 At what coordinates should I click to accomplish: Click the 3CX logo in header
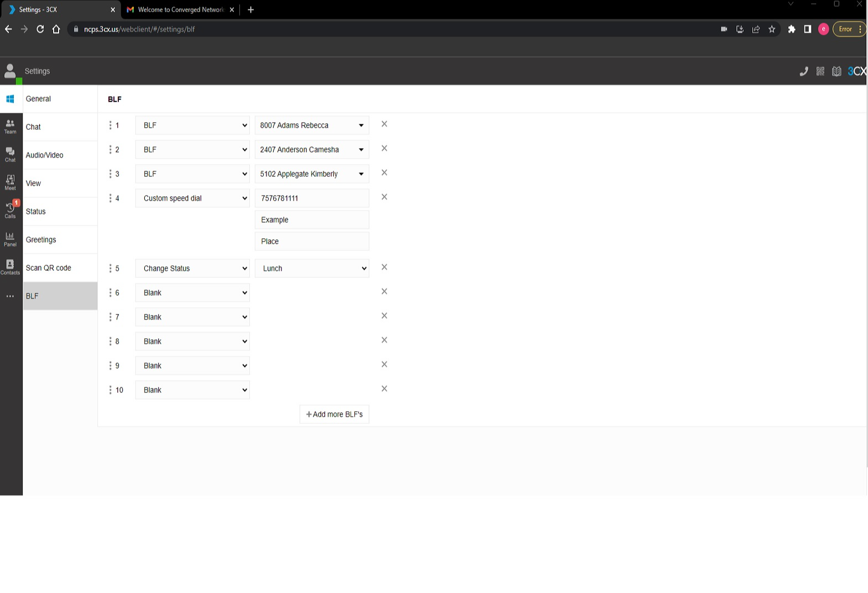click(x=857, y=71)
